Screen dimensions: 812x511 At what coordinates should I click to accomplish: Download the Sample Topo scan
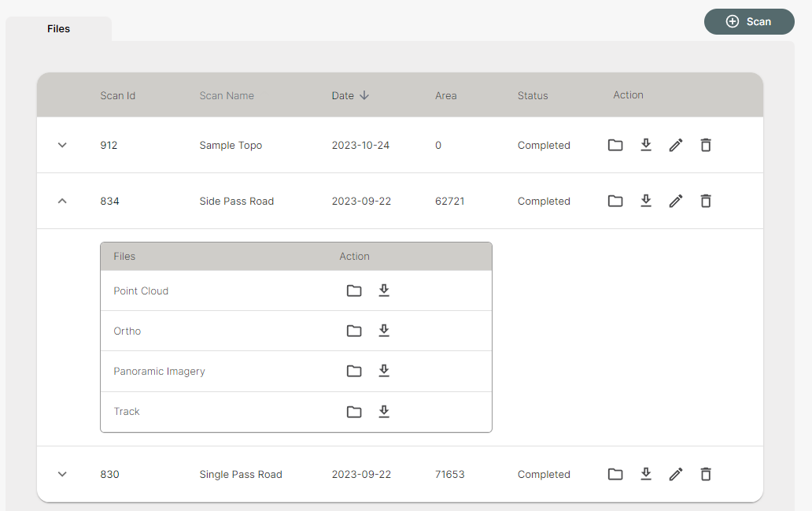pos(646,145)
